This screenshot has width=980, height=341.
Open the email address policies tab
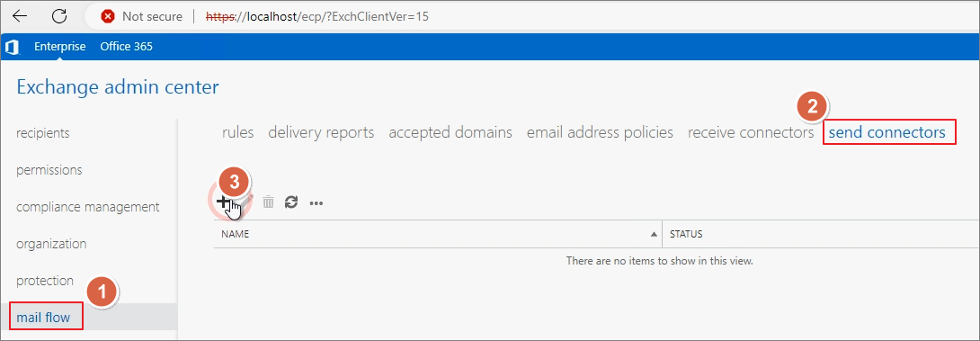pos(600,132)
